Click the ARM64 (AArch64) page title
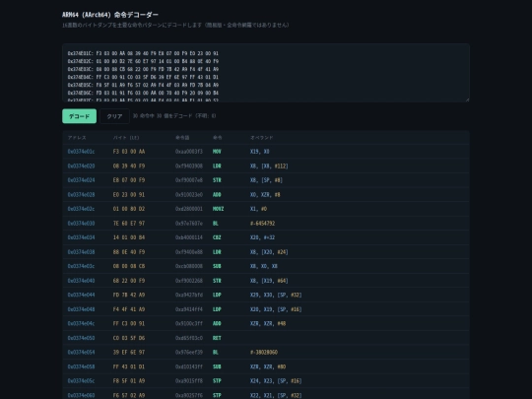The image size is (532, 399). pyautogui.click(x=110, y=15)
